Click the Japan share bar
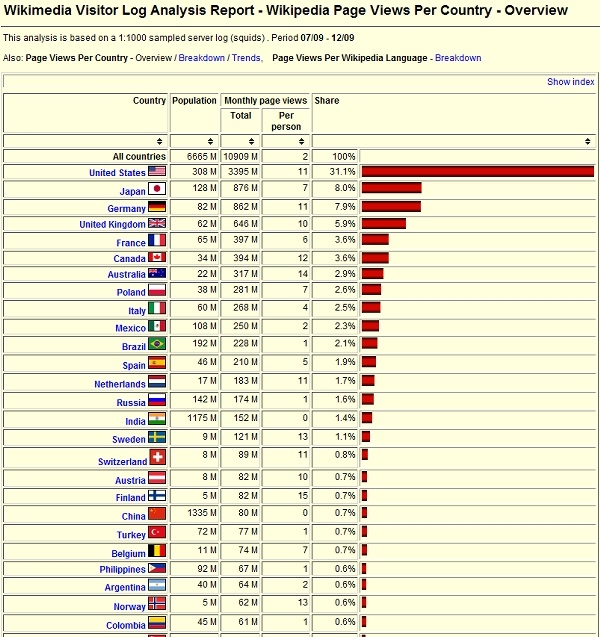The width and height of the screenshot is (600, 637). [x=392, y=188]
